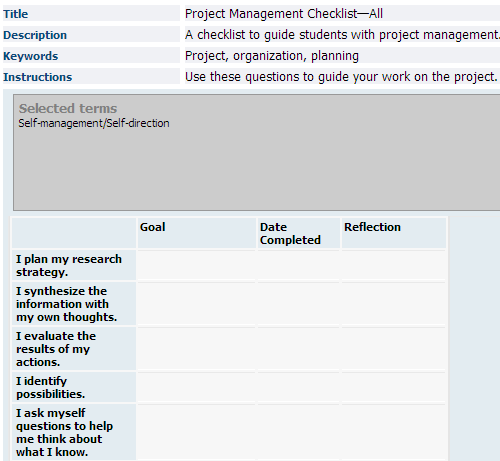Screen dimensions: 500x461
Task: Select the Self-management/Self-direction term
Action: (x=94, y=123)
